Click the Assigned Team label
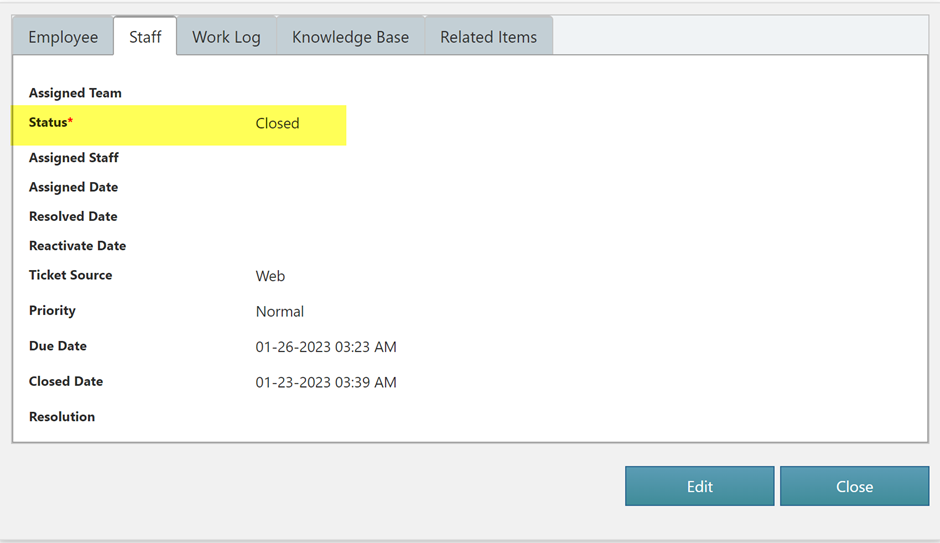This screenshot has height=543, width=940. click(x=75, y=93)
